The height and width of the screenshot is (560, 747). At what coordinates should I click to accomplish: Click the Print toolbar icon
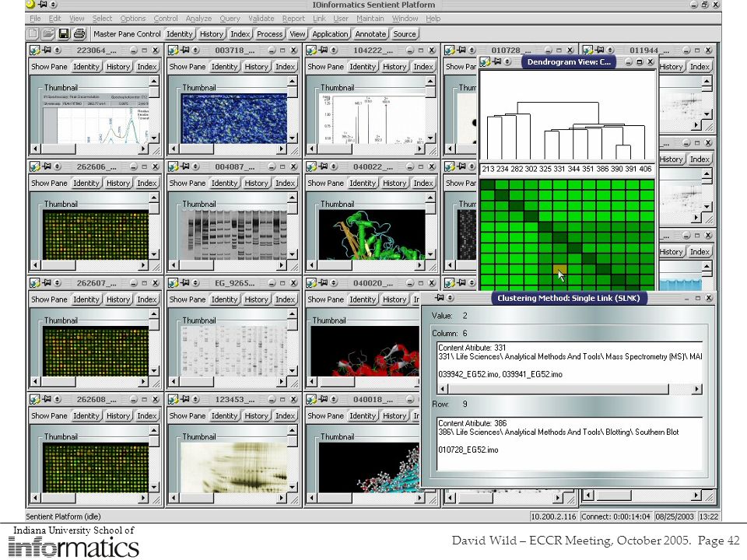[x=79, y=33]
